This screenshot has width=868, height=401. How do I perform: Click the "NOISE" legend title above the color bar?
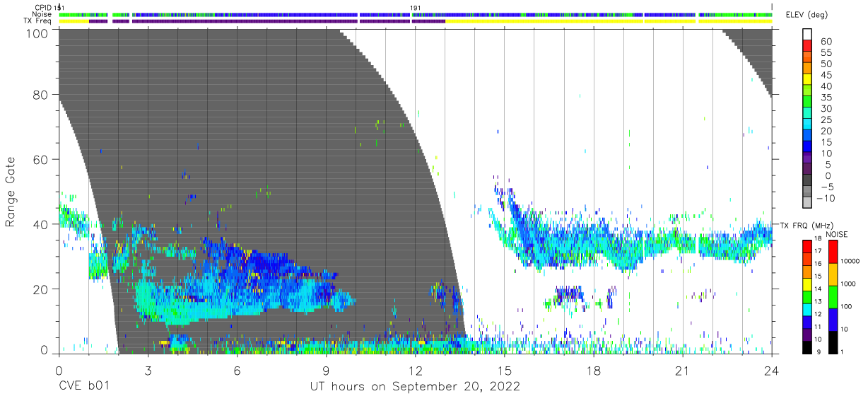837,234
